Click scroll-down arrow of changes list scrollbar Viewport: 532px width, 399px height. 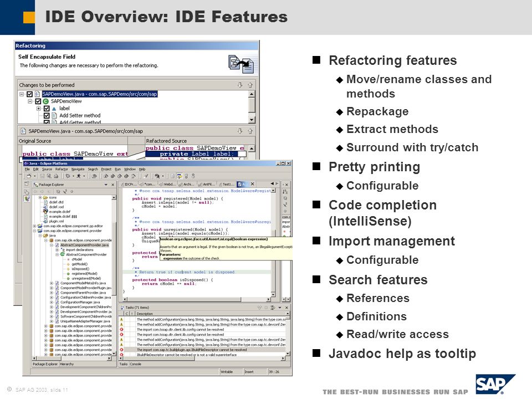pyautogui.click(x=252, y=120)
